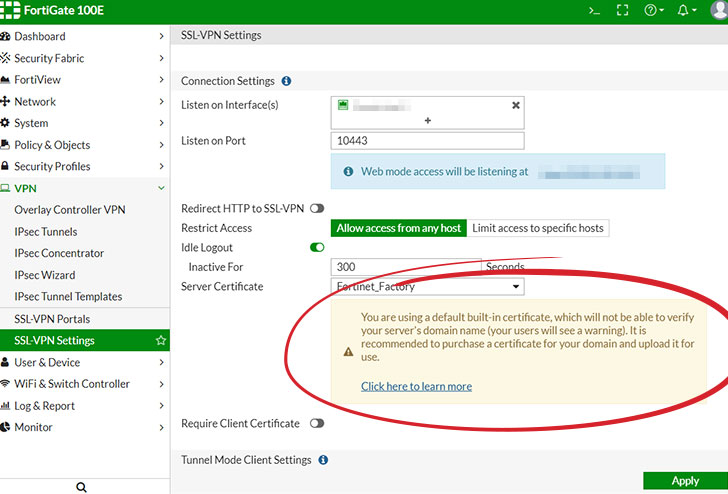Follow the 'Click here to learn more' link
Screen dimensions: 728x494
[416, 386]
